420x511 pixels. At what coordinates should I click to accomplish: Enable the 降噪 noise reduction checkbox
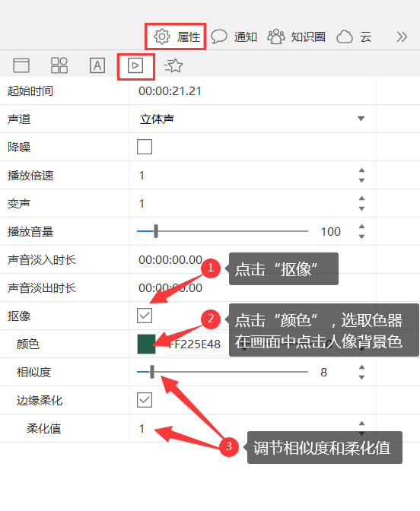[x=145, y=147]
